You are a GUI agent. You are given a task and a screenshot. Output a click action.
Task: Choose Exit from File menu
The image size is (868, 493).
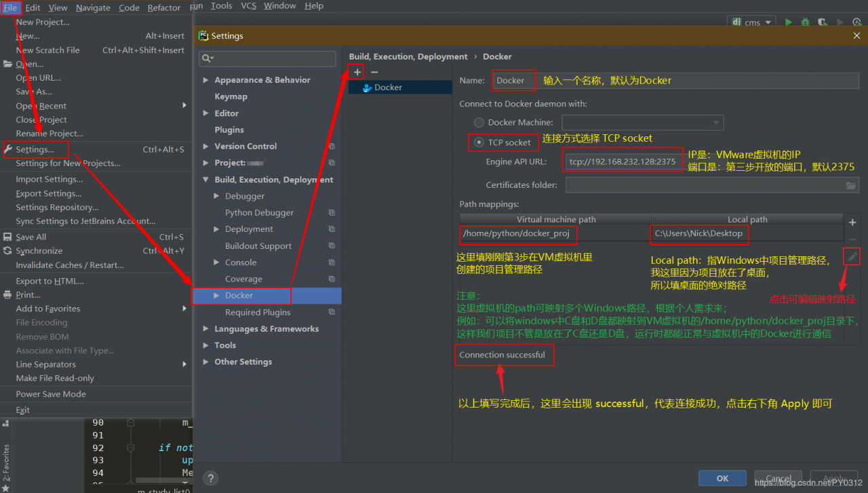96,410
